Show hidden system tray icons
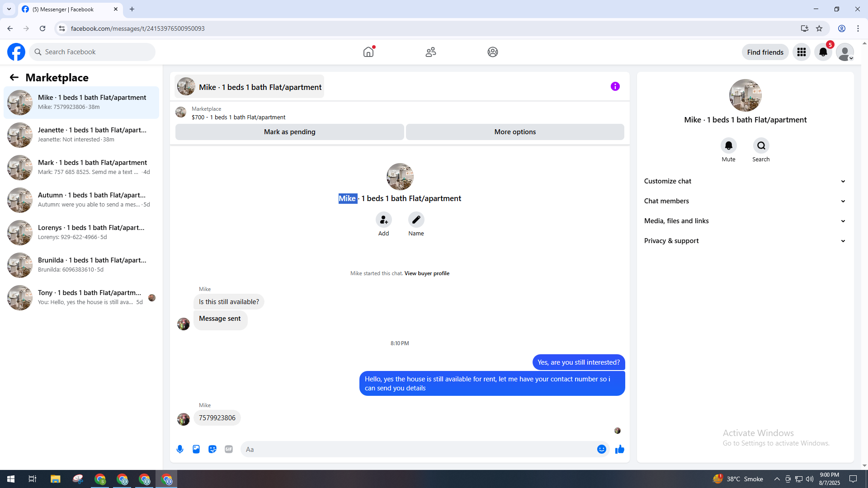 point(777,479)
